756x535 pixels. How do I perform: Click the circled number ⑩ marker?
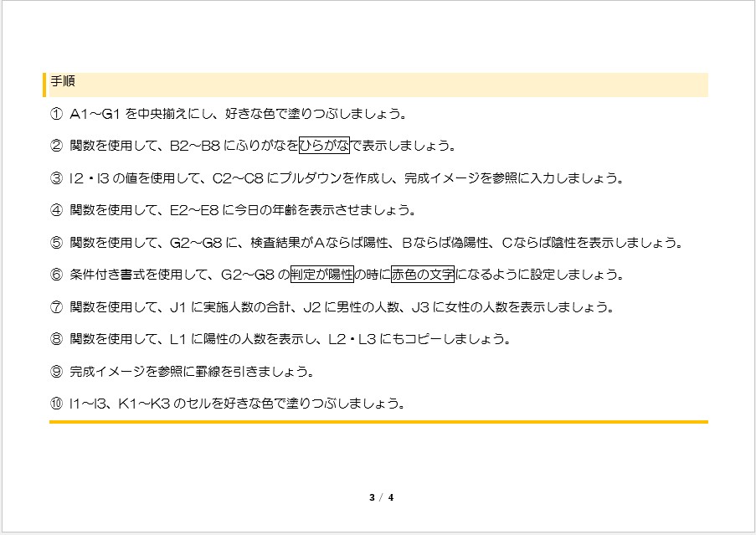[x=56, y=404]
